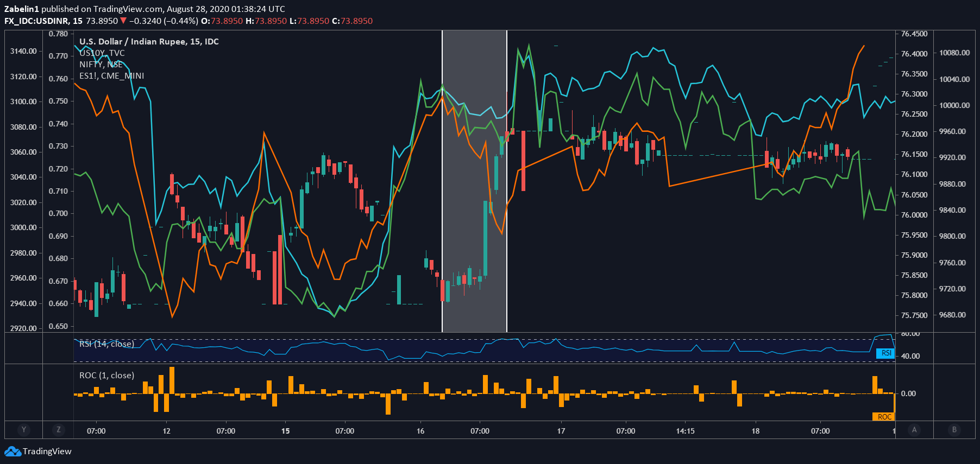Click the red down-triangle price change indicator
Image resolution: width=980 pixels, height=464 pixels.
[123, 21]
